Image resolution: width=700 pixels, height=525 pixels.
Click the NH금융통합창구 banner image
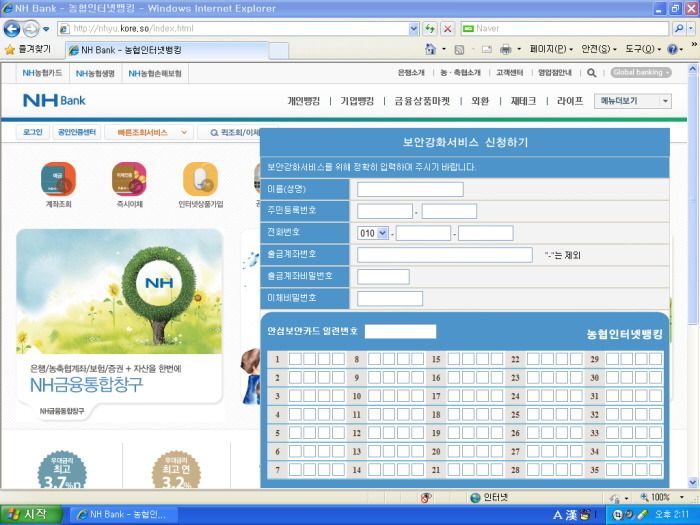point(120,291)
